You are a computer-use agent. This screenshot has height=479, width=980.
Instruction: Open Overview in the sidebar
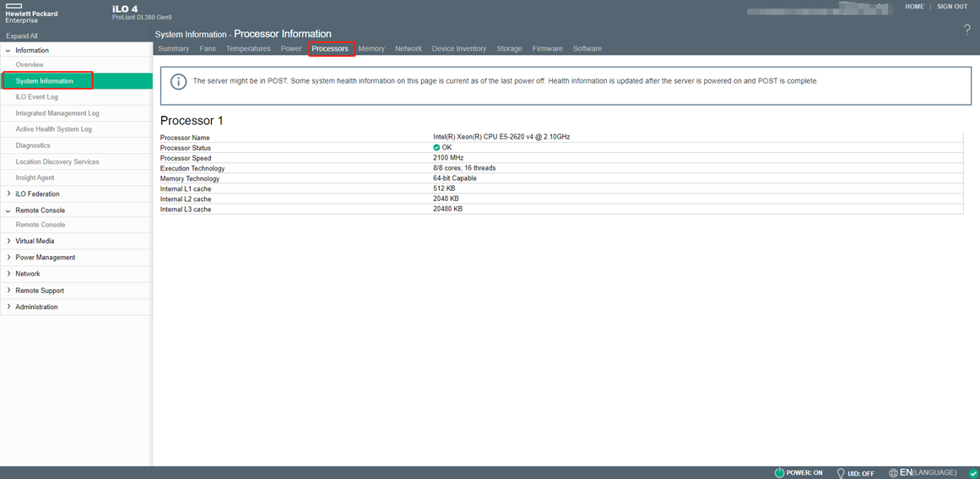click(30, 65)
